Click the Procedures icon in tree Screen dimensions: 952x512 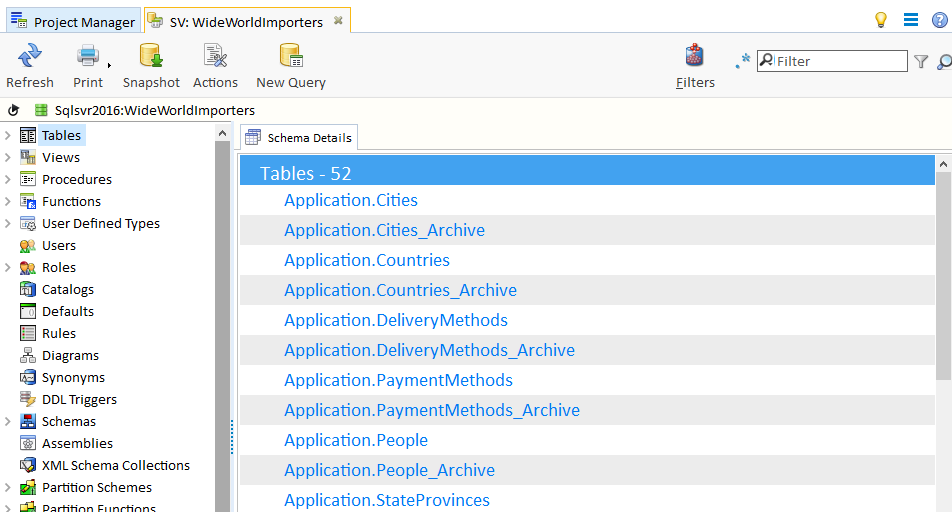(x=27, y=179)
